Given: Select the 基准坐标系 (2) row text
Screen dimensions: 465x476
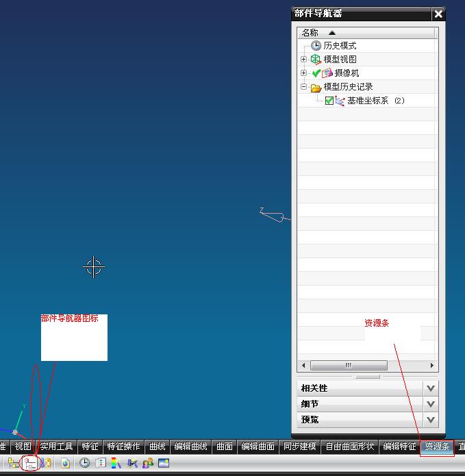Looking at the screenshot, I should point(376,101).
